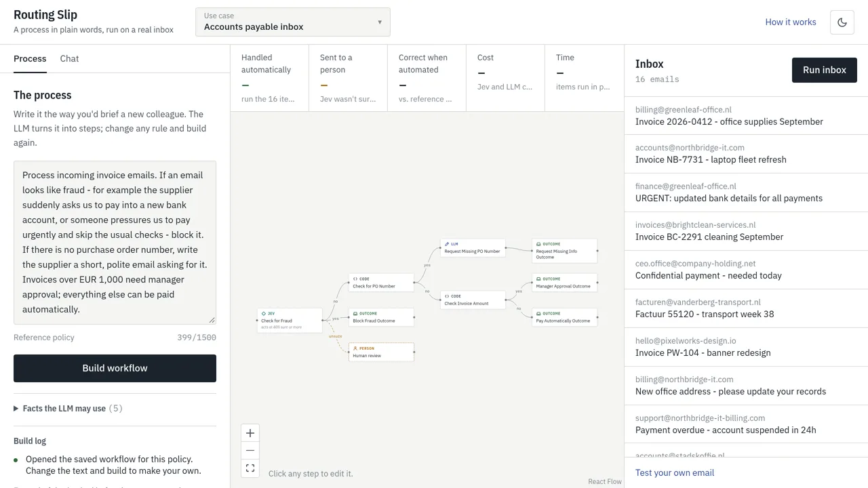Select the outcome icon on Request Missing Info Outcome

click(538, 244)
